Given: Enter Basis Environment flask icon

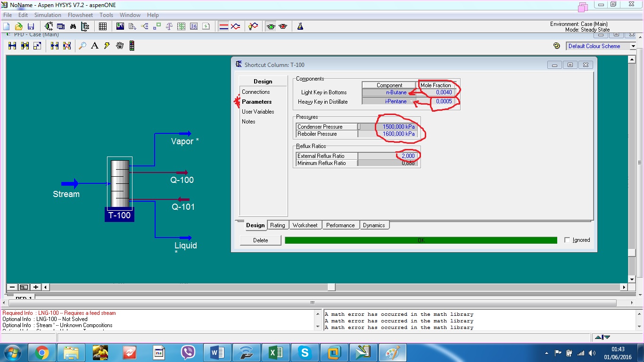Looking at the screenshot, I should (300, 26).
